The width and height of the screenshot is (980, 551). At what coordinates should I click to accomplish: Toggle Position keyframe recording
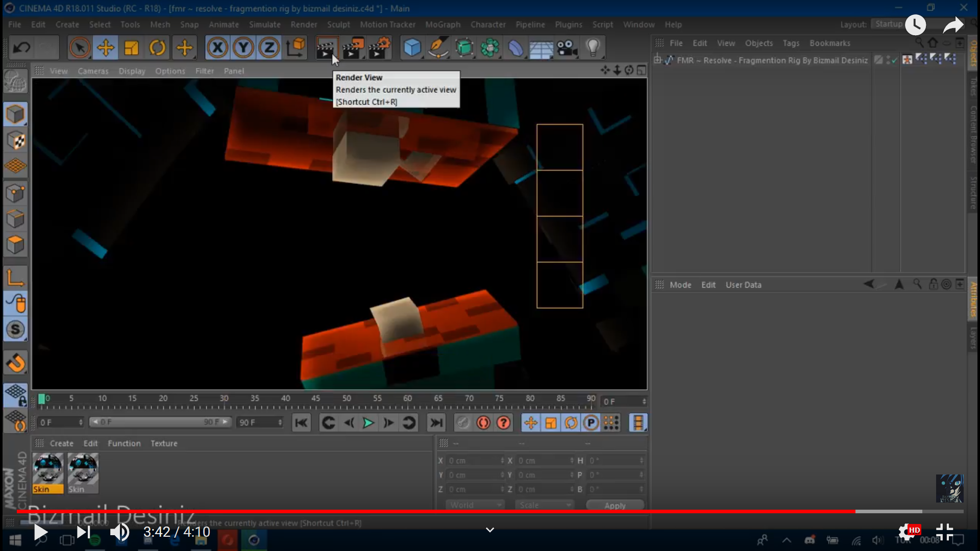pos(531,423)
